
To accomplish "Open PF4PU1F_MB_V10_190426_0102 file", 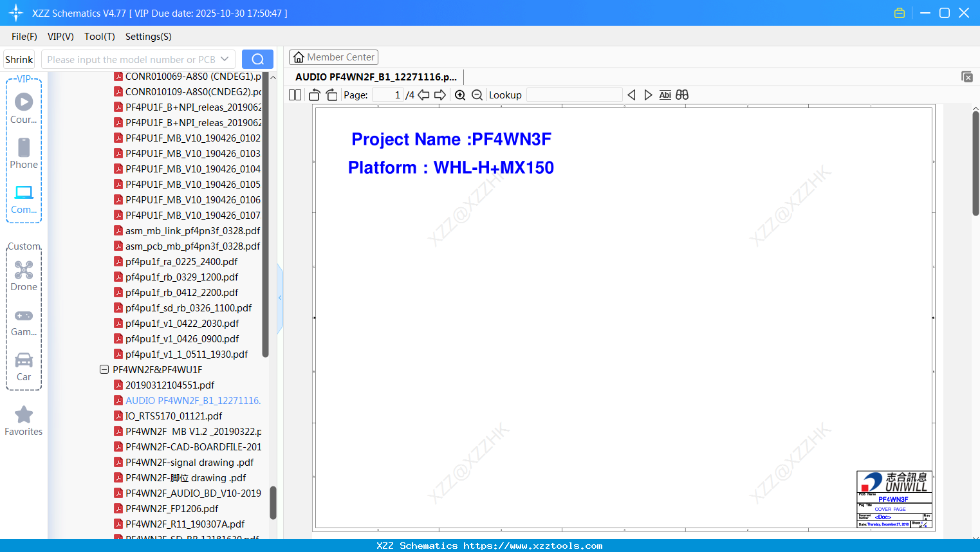I will click(x=188, y=138).
